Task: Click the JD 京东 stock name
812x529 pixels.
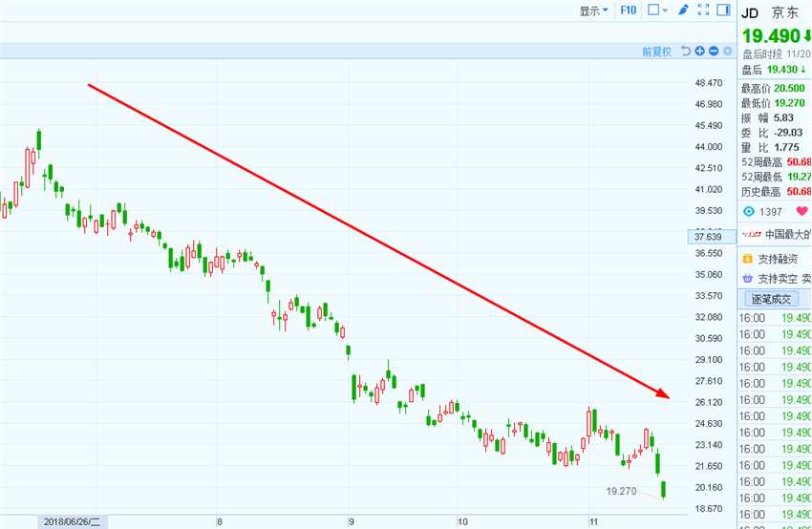Action: [770, 13]
